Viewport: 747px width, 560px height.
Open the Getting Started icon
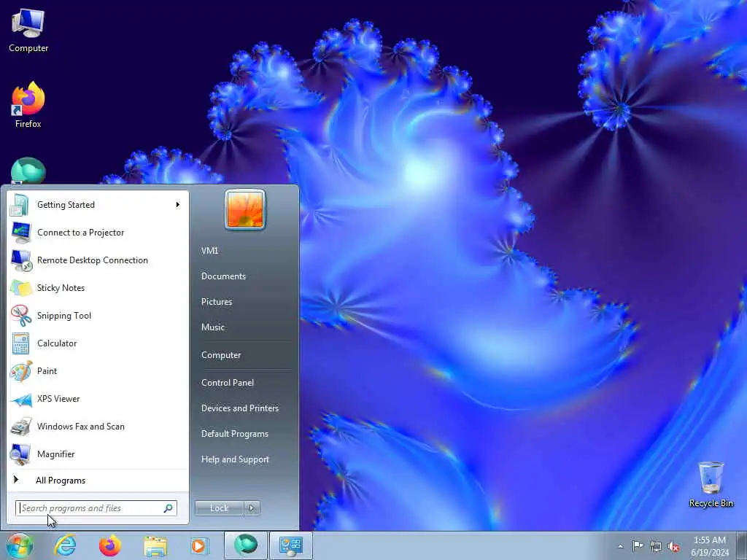20,205
